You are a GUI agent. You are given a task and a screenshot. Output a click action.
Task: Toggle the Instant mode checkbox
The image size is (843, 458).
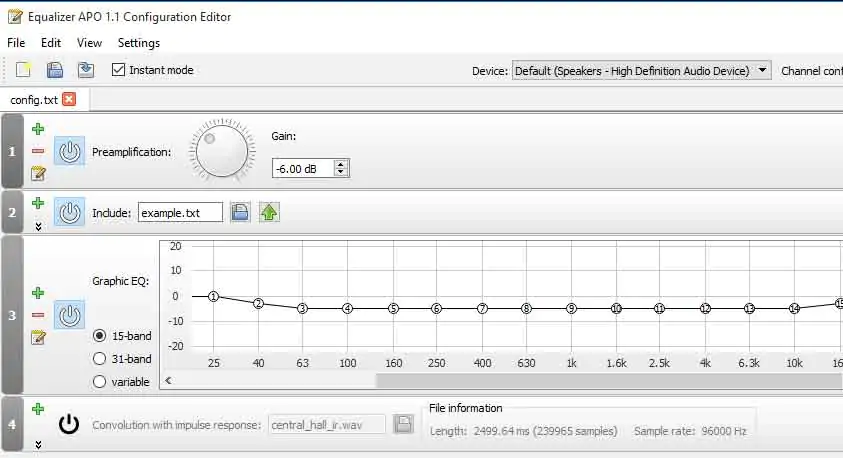pyautogui.click(x=118, y=70)
